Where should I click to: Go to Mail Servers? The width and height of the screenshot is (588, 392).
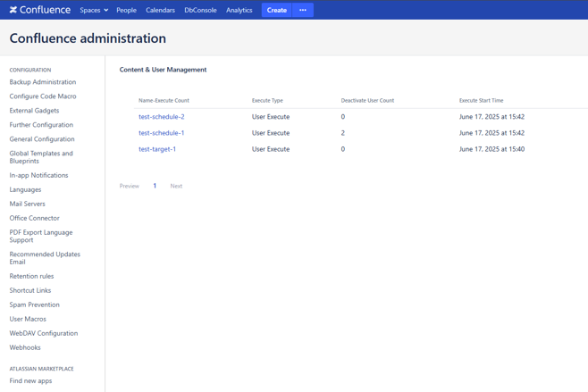pyautogui.click(x=27, y=204)
